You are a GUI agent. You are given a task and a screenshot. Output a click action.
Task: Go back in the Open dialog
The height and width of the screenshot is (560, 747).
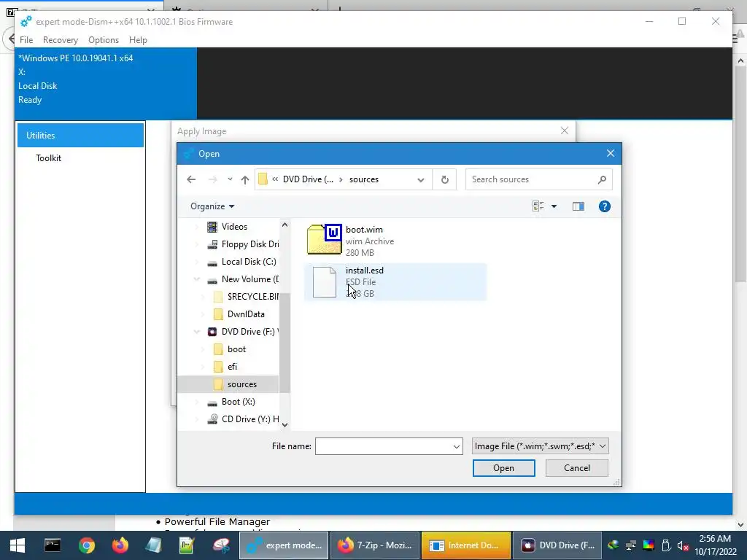tap(192, 179)
